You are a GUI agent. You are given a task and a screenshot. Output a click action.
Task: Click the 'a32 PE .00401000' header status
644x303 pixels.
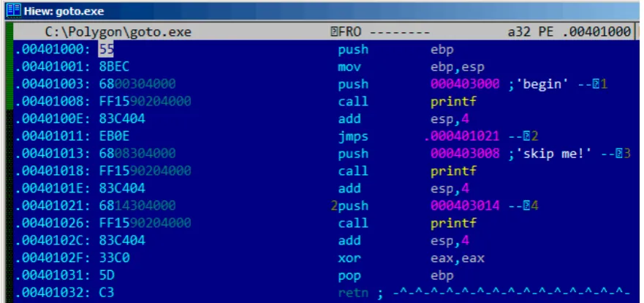[x=569, y=31]
